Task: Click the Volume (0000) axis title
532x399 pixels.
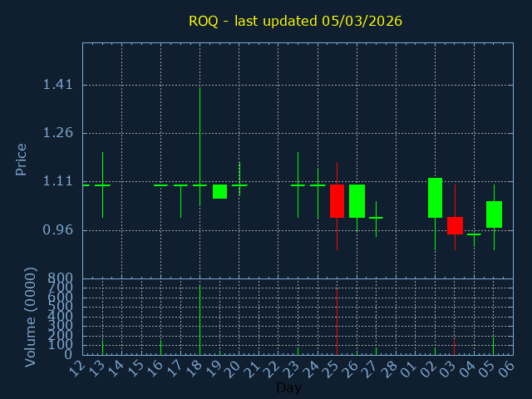Action: pos(31,317)
